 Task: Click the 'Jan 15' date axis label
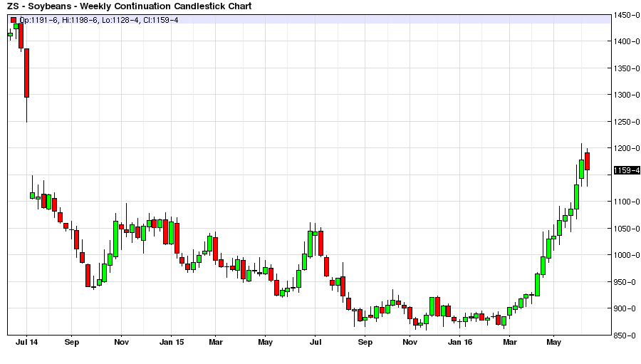(x=172, y=343)
